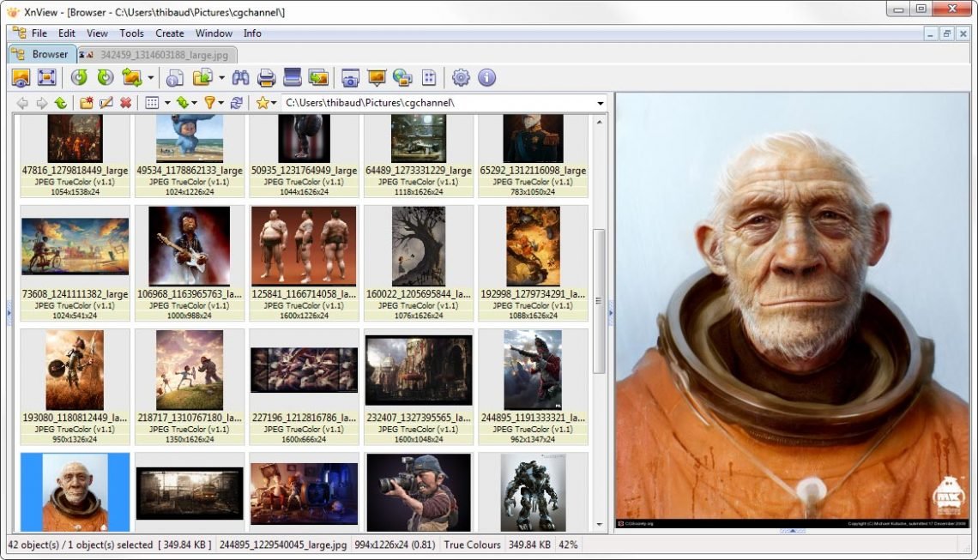Show program information via the Info icon

tap(486, 77)
